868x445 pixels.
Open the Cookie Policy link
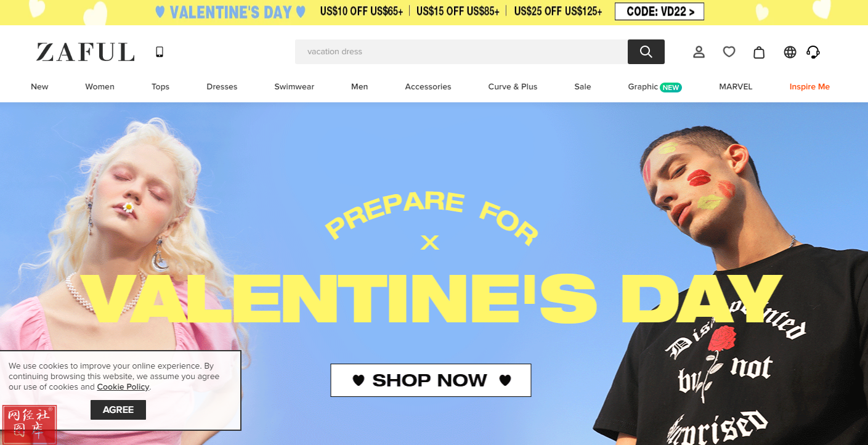click(x=123, y=387)
